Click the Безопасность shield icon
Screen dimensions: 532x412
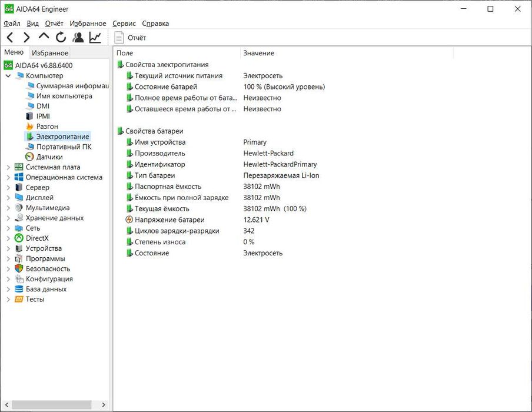pyautogui.click(x=19, y=268)
